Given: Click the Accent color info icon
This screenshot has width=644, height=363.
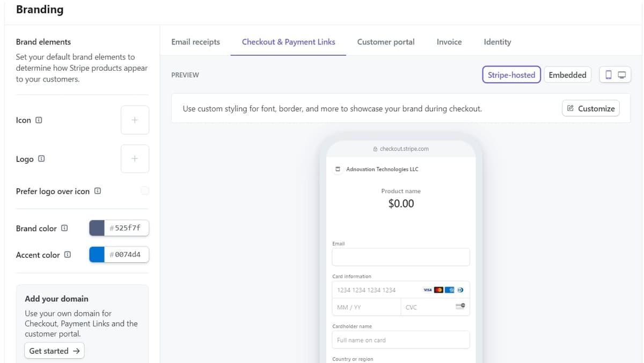Looking at the screenshot, I should [x=68, y=255].
